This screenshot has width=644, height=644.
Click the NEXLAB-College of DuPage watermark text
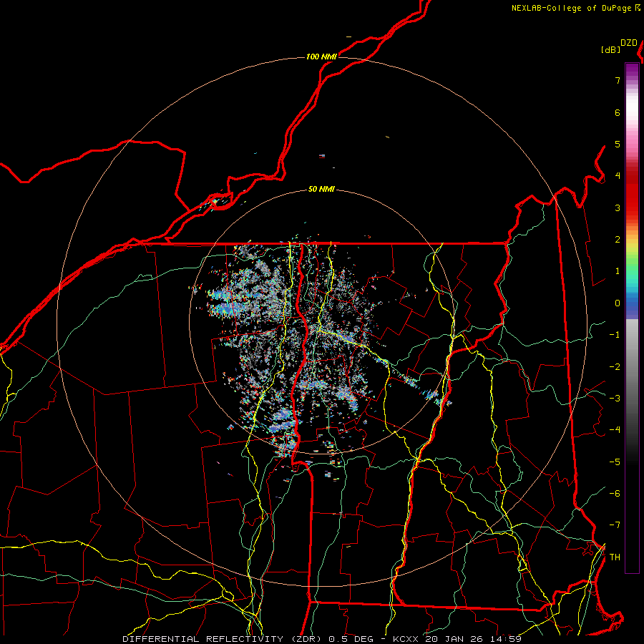tap(572, 8)
